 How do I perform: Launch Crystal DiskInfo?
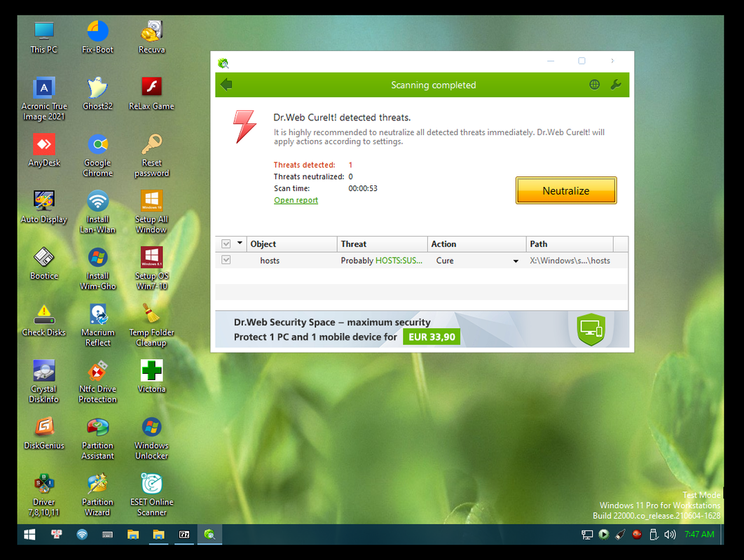(x=44, y=381)
